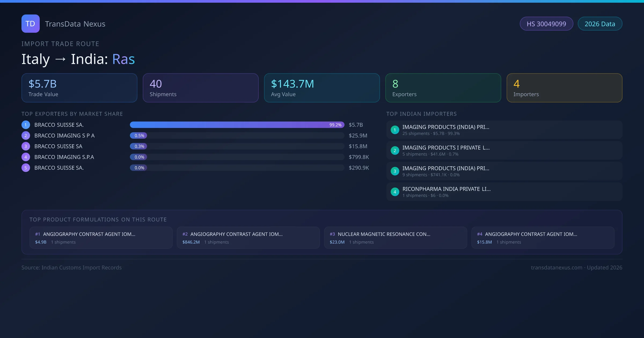The image size is (644, 338).
Task: Click rank 2 badge for BRACCO IMAGING S P A
Action: (x=26, y=135)
